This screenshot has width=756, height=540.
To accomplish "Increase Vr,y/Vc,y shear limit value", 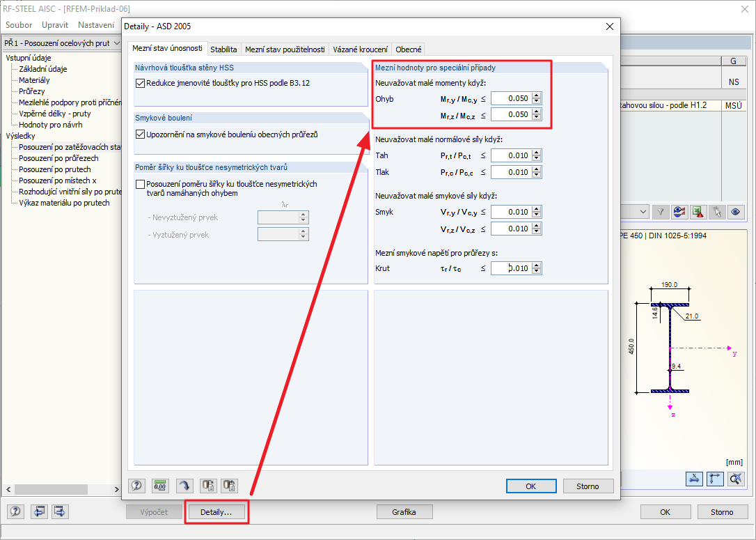I will (536, 209).
